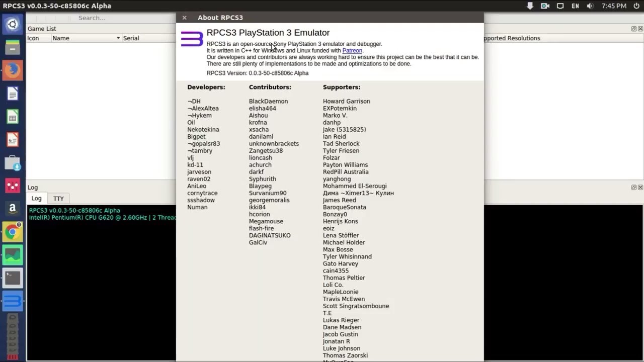Open the power session menu
The width and height of the screenshot is (644, 362).
point(636,6)
